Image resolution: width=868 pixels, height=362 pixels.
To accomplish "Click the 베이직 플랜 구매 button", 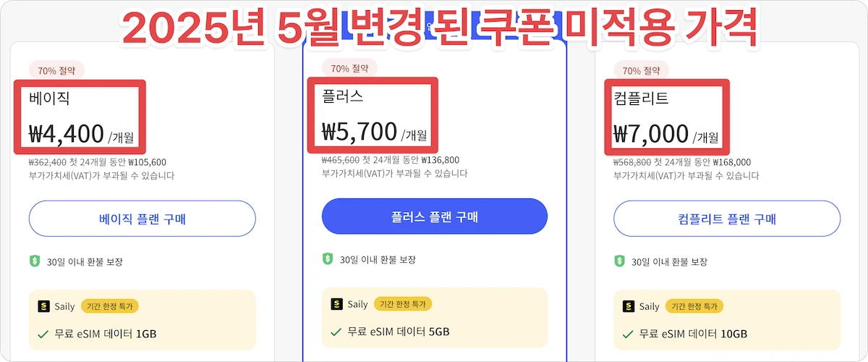I will (x=142, y=219).
